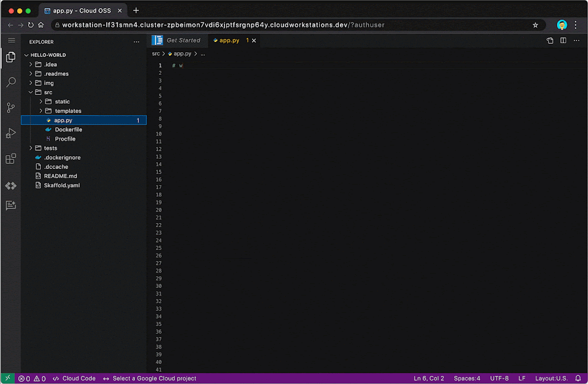Image resolution: width=588 pixels, height=384 pixels.
Task: Collapse the HELLO-WORLD root folder
Action: pos(26,55)
